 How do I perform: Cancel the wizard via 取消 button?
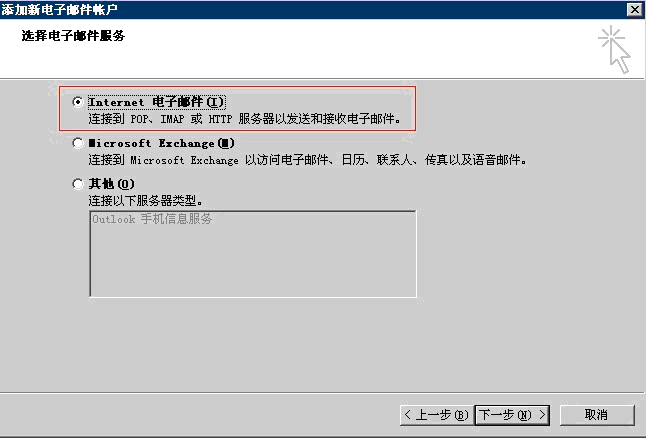(x=597, y=415)
